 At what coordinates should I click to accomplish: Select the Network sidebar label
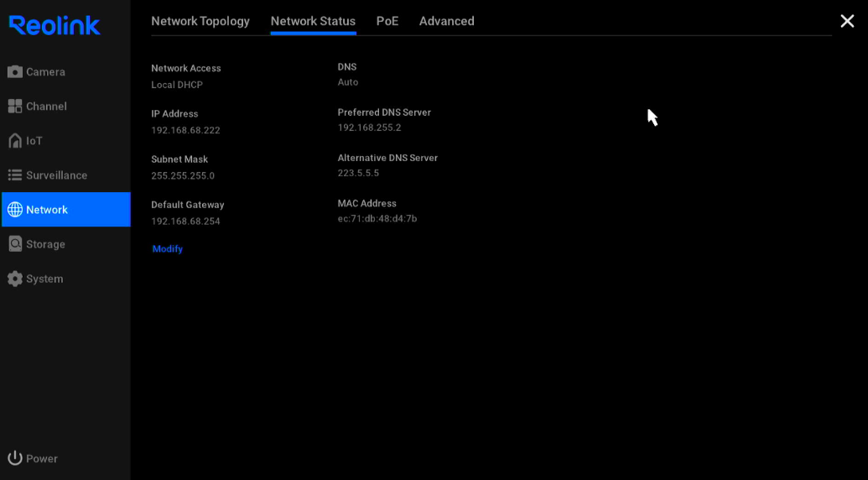click(47, 209)
